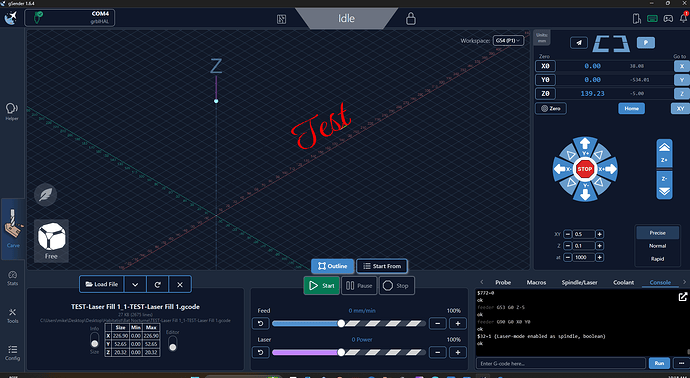The width and height of the screenshot is (690, 378).
Task: Click the gSender plane logo icon
Action: click(x=11, y=18)
